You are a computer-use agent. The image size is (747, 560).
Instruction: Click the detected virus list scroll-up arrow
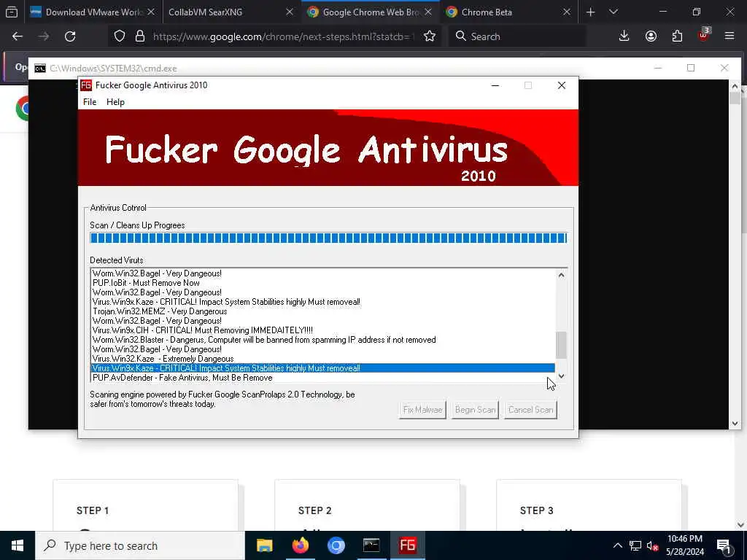click(561, 275)
